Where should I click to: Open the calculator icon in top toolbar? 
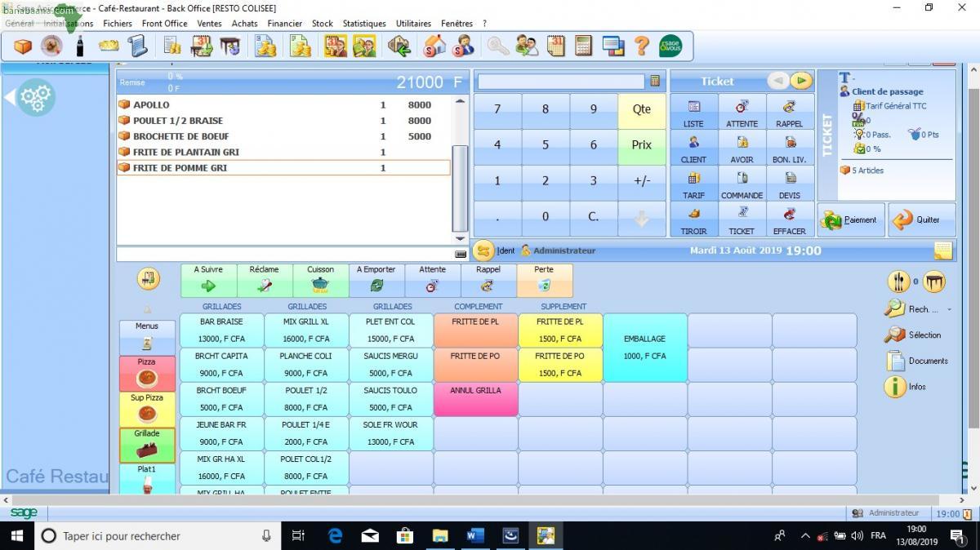584,47
